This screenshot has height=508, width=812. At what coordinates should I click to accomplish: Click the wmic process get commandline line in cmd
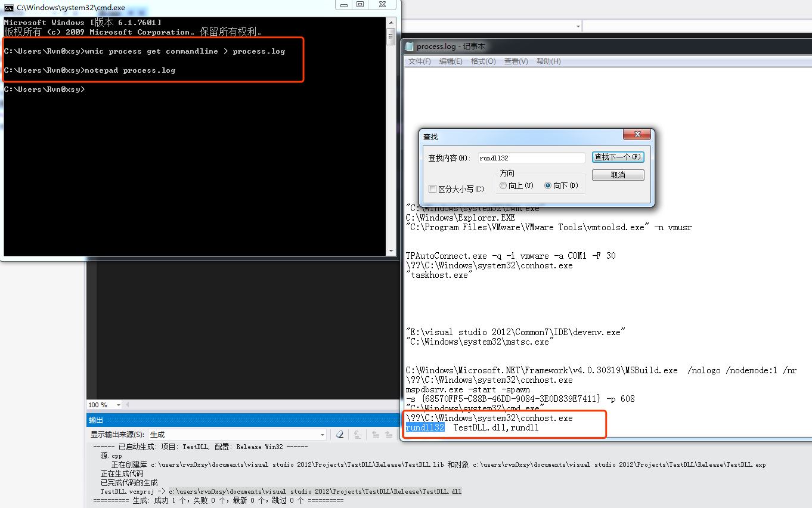pos(144,51)
